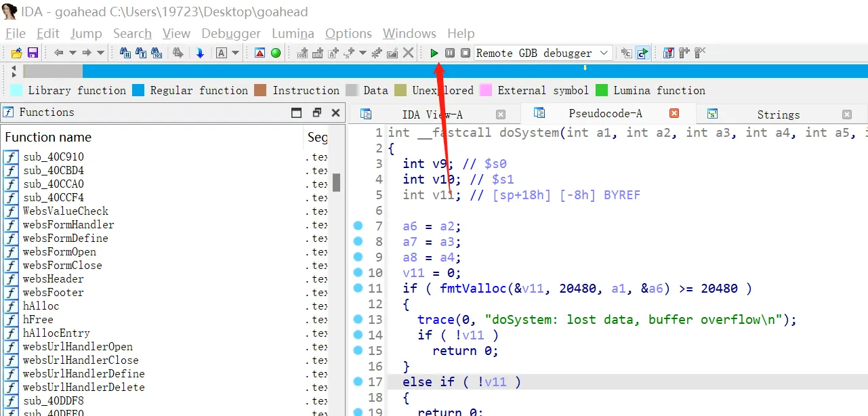
Task: Open a file with the folder icon
Action: point(16,53)
